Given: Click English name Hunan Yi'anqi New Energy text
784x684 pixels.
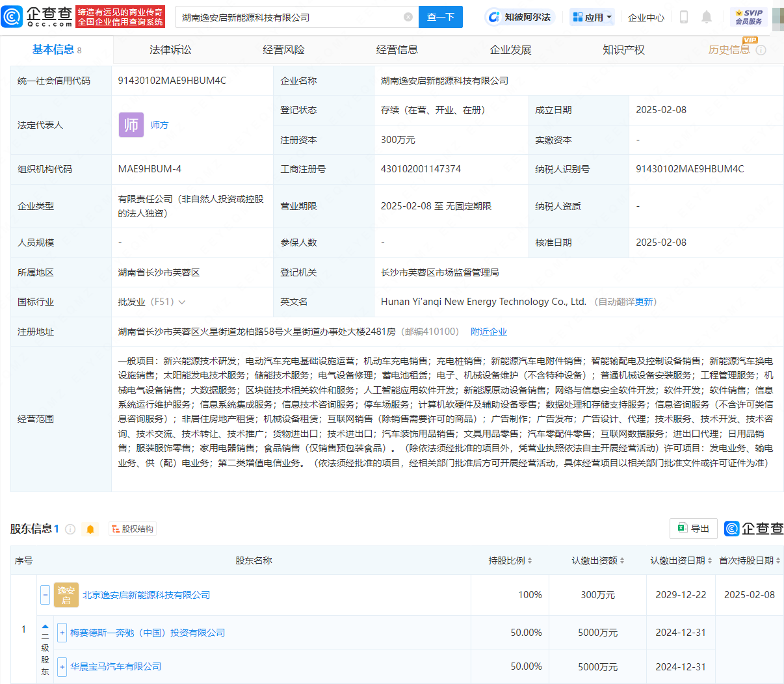Looking at the screenshot, I should [x=484, y=302].
